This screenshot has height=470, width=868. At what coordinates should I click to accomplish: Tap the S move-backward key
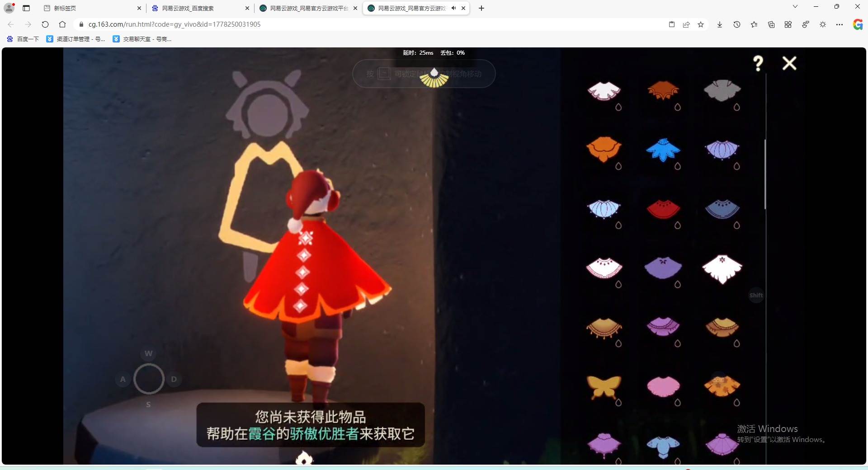pyautogui.click(x=148, y=404)
